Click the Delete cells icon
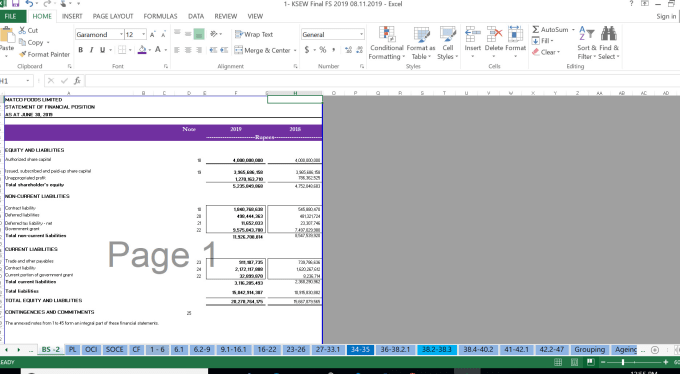 click(x=494, y=34)
